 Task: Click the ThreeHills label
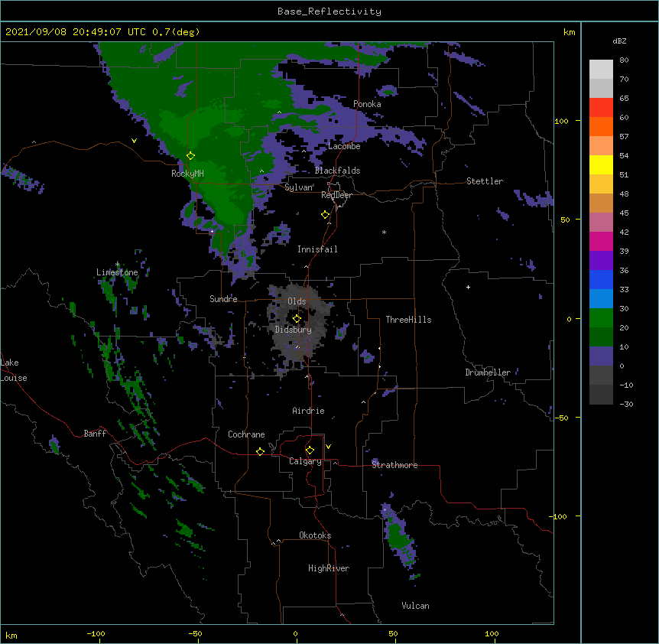click(x=408, y=320)
